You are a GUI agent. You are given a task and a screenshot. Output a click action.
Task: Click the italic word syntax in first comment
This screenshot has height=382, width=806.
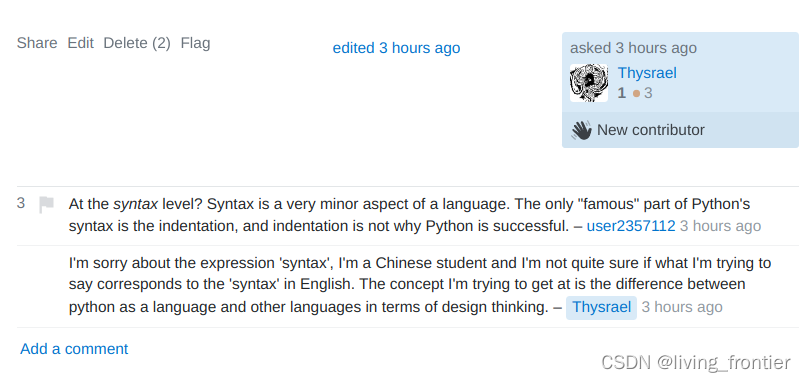pyautogui.click(x=135, y=205)
